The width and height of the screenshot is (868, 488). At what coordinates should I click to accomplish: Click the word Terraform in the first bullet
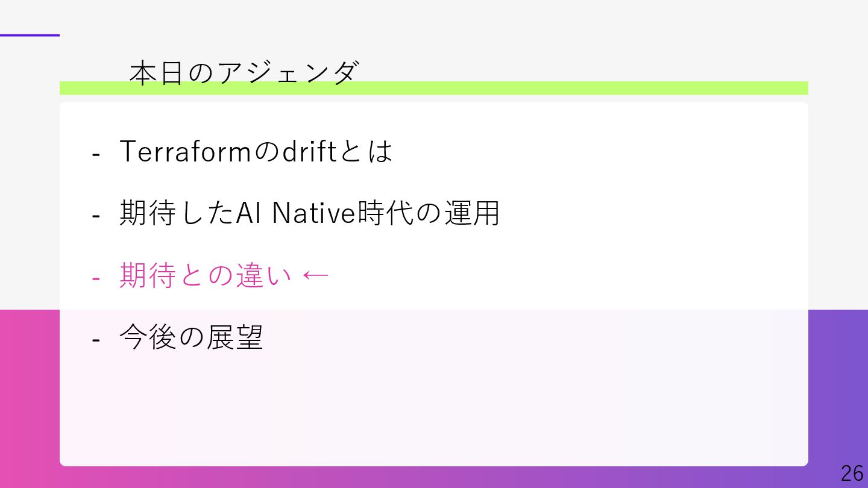pos(185,151)
